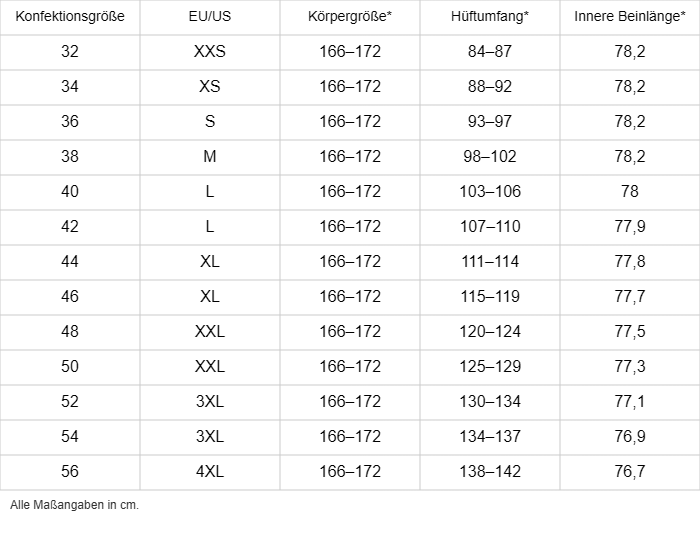Image resolution: width=700 pixels, height=550 pixels.
Task: Click inner leg length 77,1
Action: coord(630,402)
